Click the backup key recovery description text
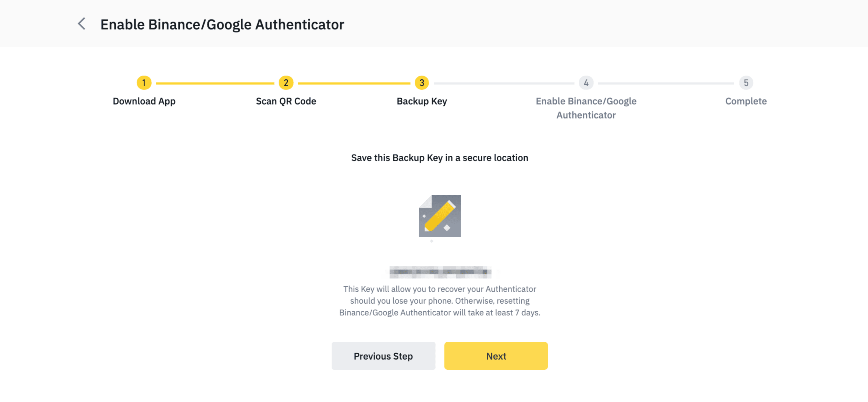Image resolution: width=868 pixels, height=402 pixels. 440,301
